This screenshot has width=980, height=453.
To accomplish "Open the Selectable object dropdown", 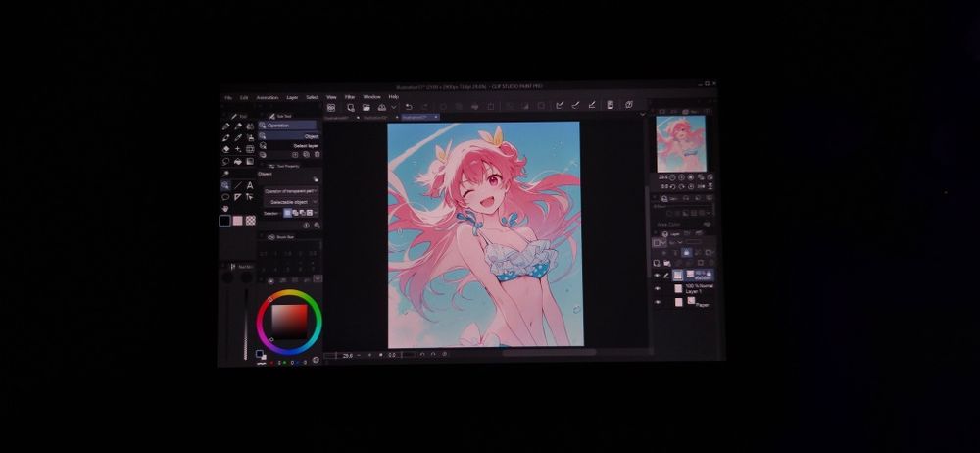I will (291, 202).
